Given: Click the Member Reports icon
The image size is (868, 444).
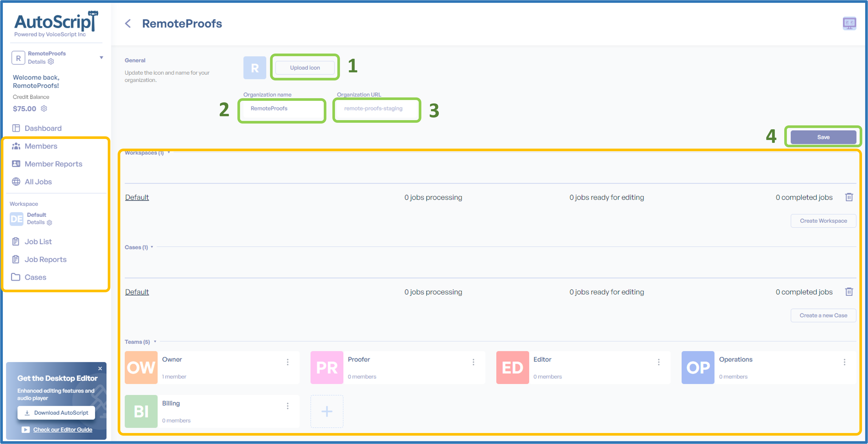Looking at the screenshot, I should (16, 164).
